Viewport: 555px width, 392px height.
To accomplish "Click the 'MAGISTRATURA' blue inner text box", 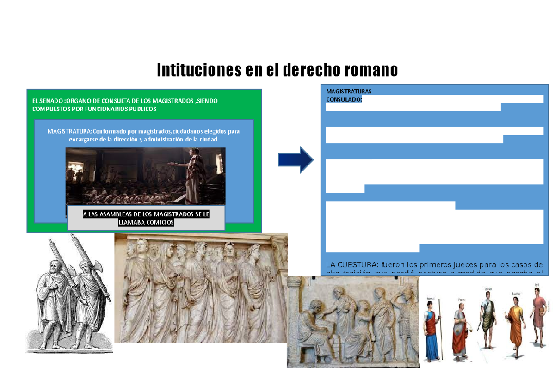I will click(143, 135).
